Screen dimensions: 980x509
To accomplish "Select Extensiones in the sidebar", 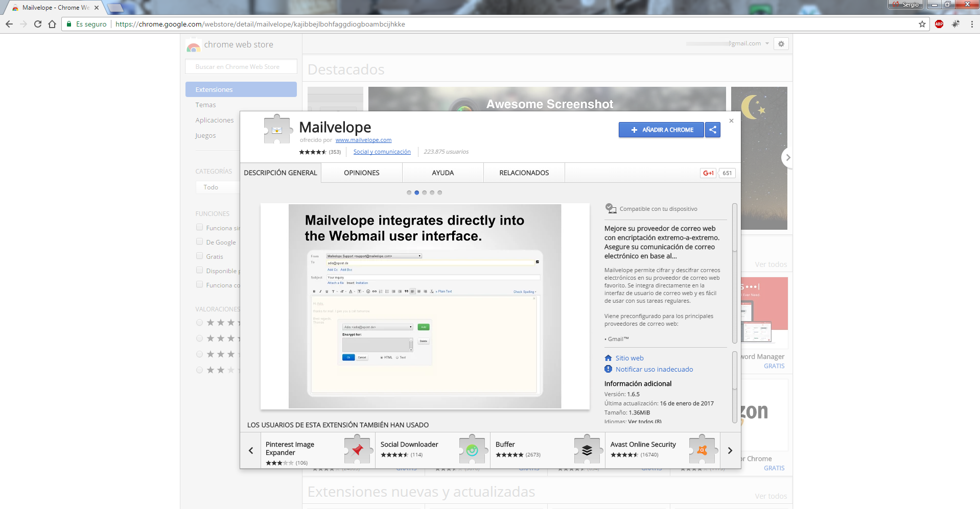I will tap(241, 89).
